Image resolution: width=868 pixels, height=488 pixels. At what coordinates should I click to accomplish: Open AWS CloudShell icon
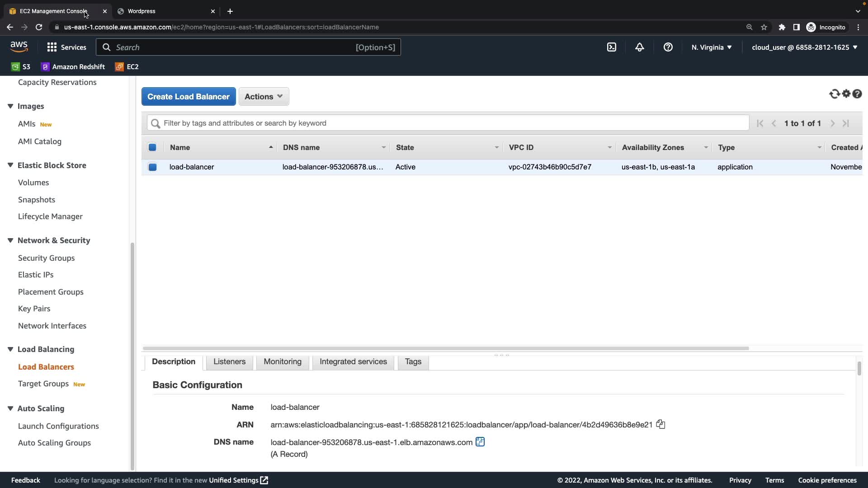coord(611,47)
